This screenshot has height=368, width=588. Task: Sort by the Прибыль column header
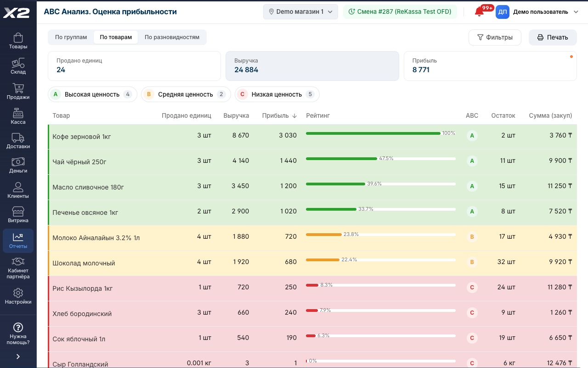[279, 115]
